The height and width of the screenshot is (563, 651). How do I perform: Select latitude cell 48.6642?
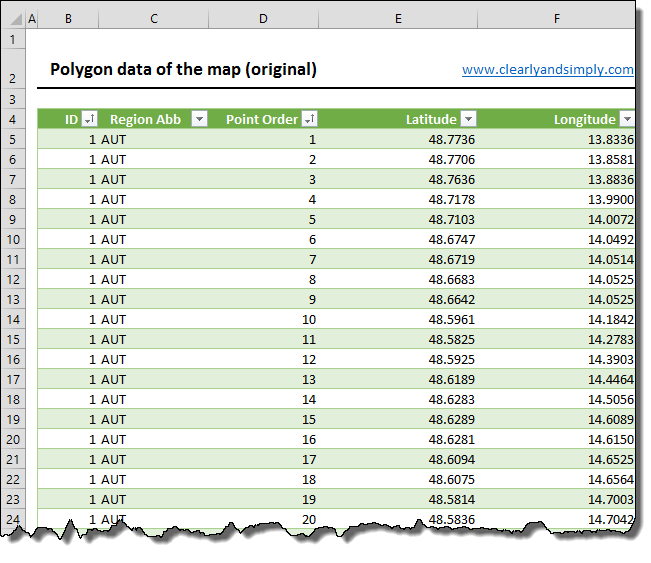398,299
